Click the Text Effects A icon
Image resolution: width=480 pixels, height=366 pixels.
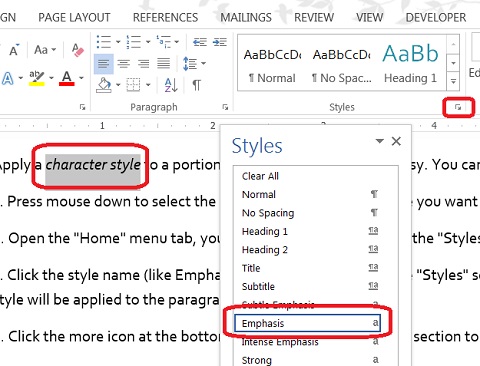click(7, 79)
